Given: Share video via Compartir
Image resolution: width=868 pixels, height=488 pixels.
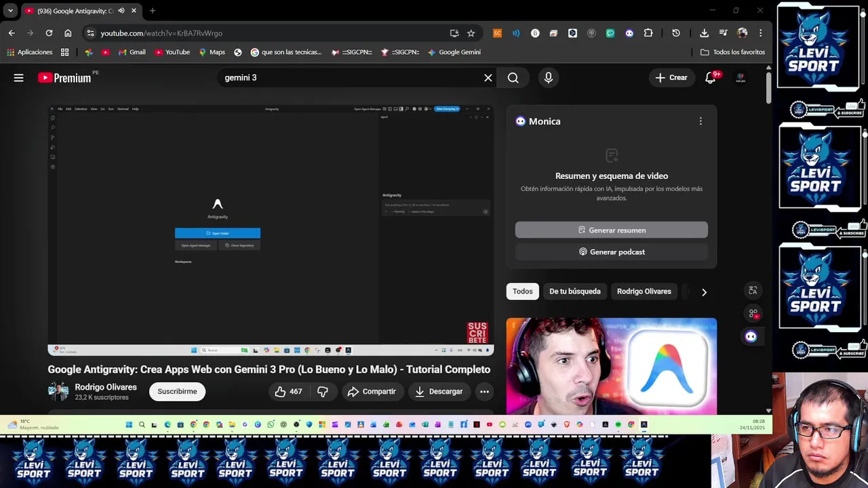Looking at the screenshot, I should (372, 392).
